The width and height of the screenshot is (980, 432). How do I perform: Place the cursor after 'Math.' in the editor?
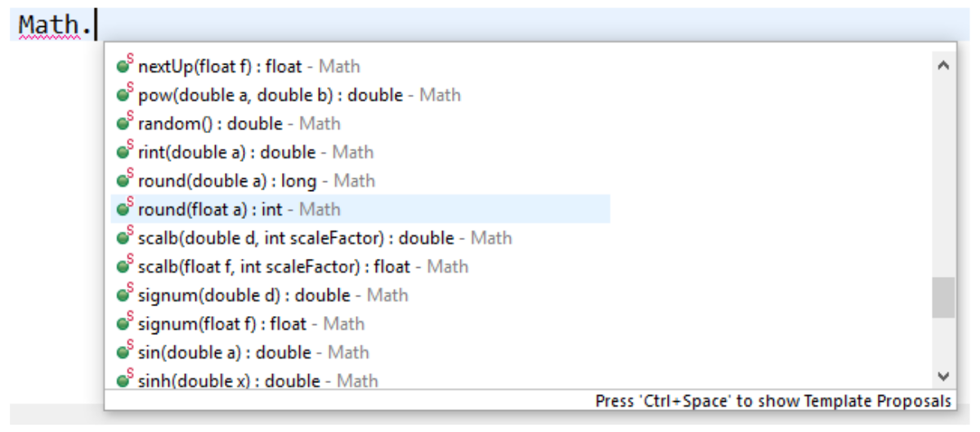(96, 25)
